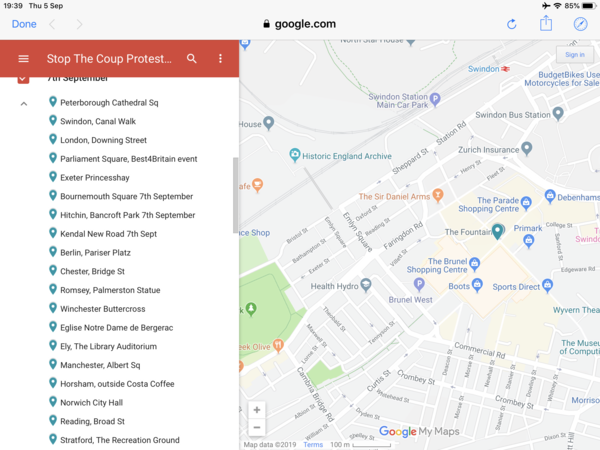This screenshot has width=600, height=450.
Task: Open in Safari using the compass icon
Action: click(580, 24)
